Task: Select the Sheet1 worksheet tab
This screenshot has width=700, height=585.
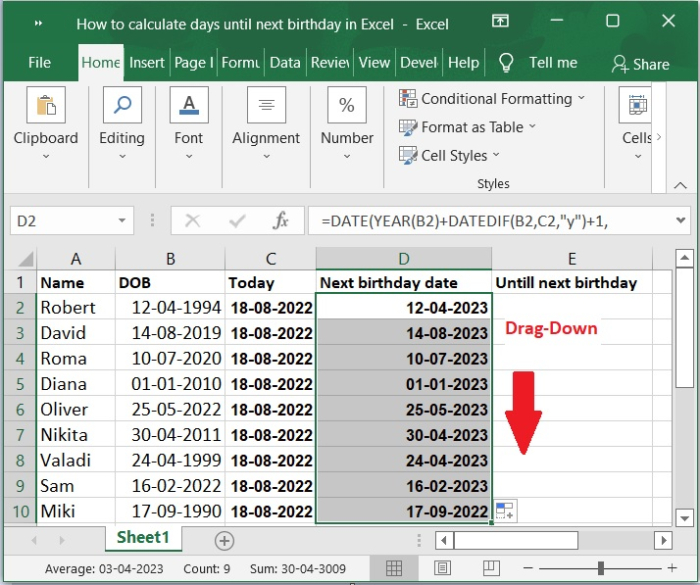Action: pyautogui.click(x=143, y=538)
